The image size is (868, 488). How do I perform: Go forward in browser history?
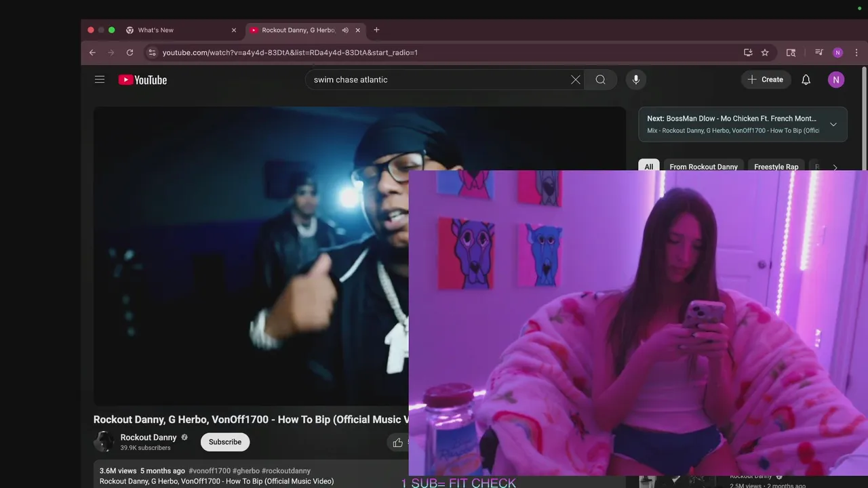pos(111,52)
